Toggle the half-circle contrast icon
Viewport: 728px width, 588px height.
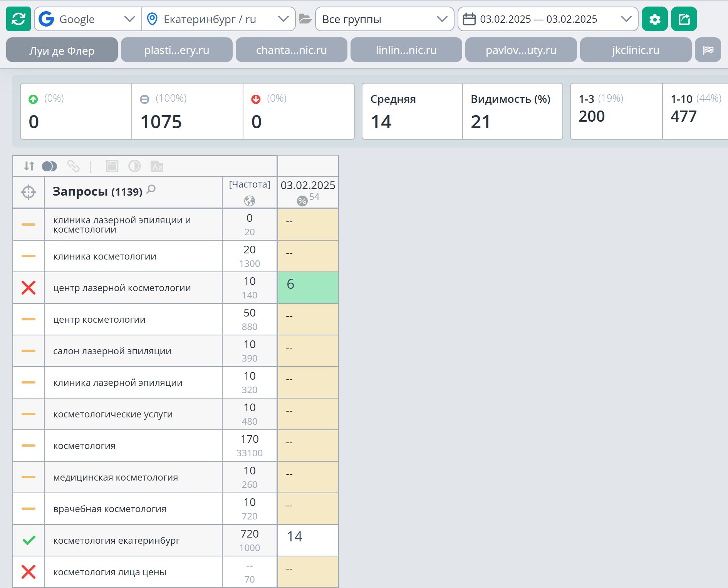[134, 166]
